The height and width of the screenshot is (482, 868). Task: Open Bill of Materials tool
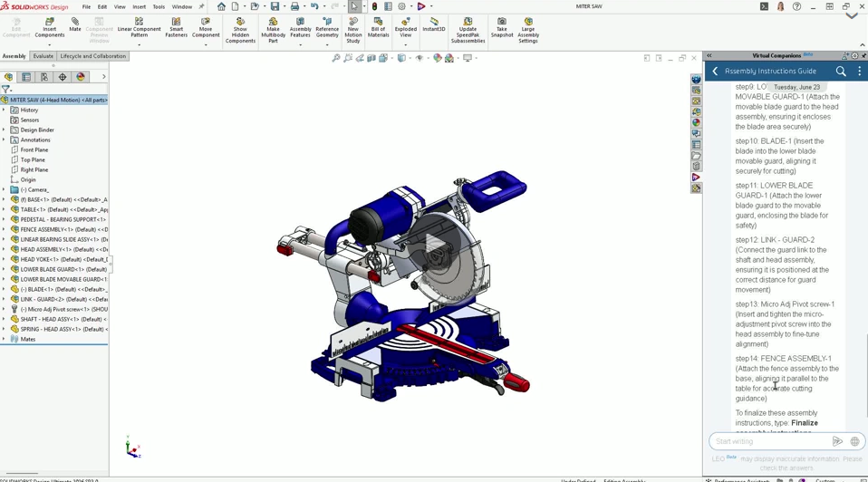click(378, 28)
